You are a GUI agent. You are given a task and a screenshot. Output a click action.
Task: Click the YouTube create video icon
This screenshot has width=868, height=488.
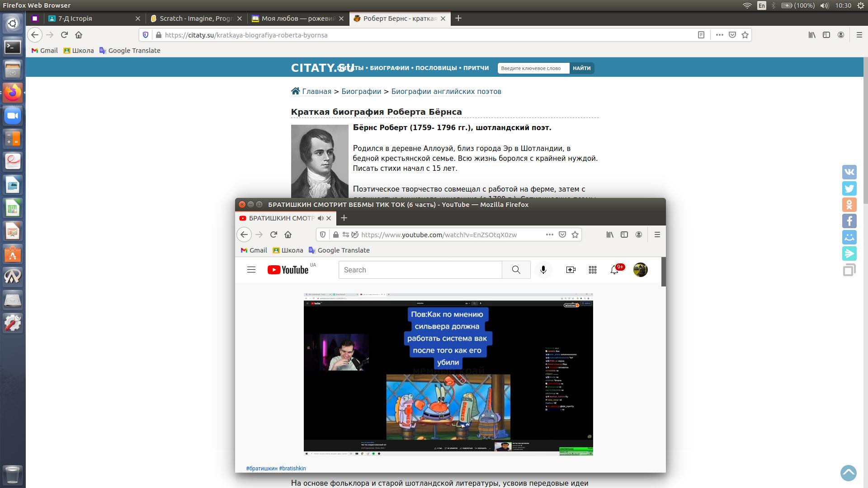click(571, 270)
